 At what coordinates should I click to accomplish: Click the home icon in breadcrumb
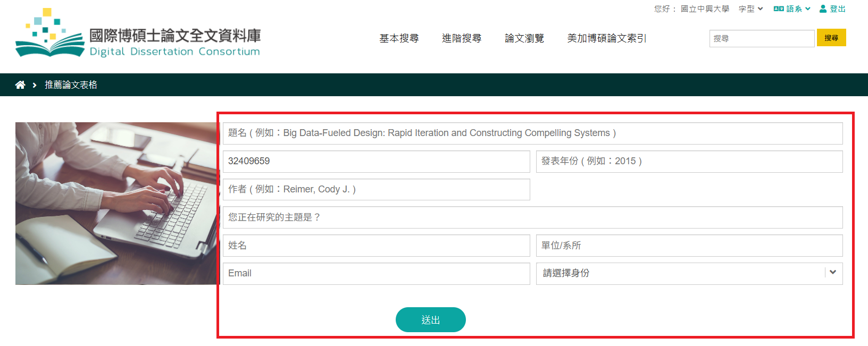20,85
